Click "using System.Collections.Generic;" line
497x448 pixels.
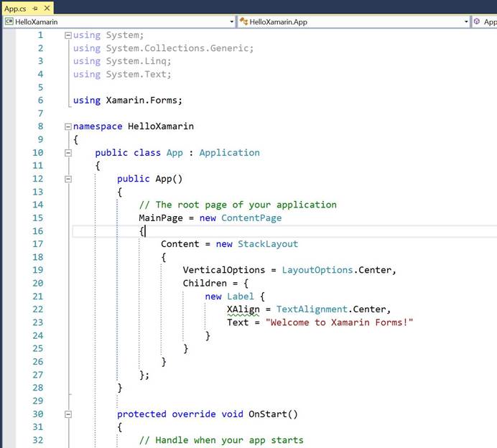coord(164,48)
